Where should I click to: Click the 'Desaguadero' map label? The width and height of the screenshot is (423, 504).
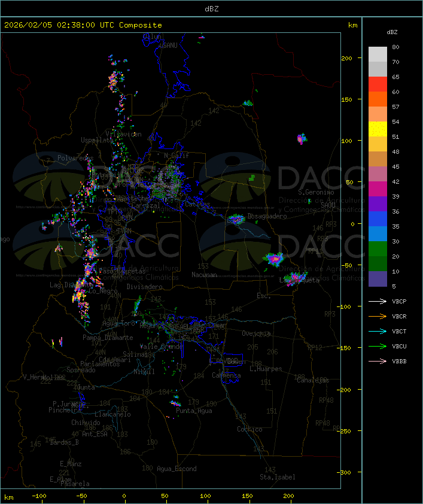pos(267,216)
